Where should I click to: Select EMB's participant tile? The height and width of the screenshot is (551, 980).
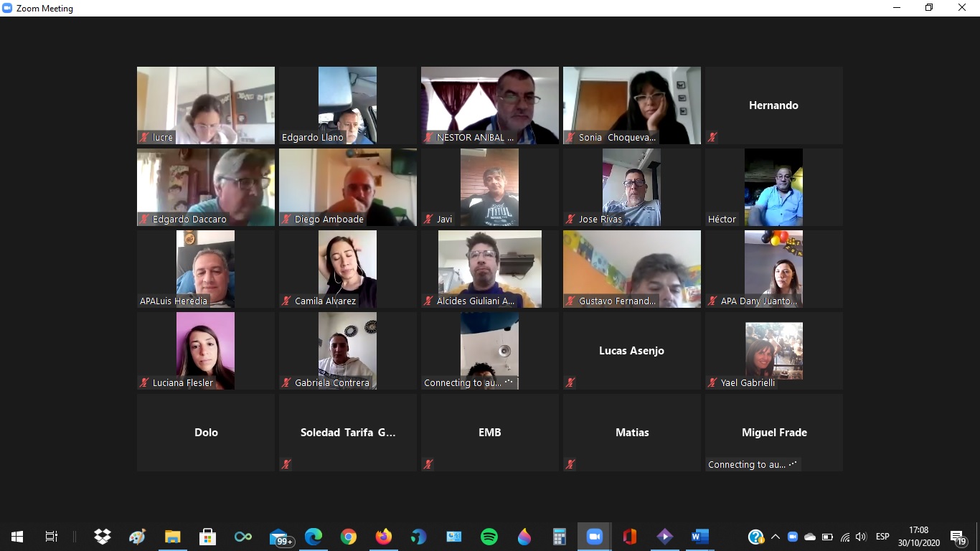[x=490, y=433]
